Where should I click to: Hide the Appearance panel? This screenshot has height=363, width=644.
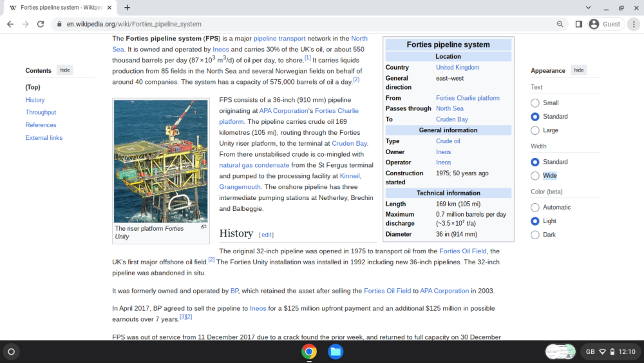[579, 70]
